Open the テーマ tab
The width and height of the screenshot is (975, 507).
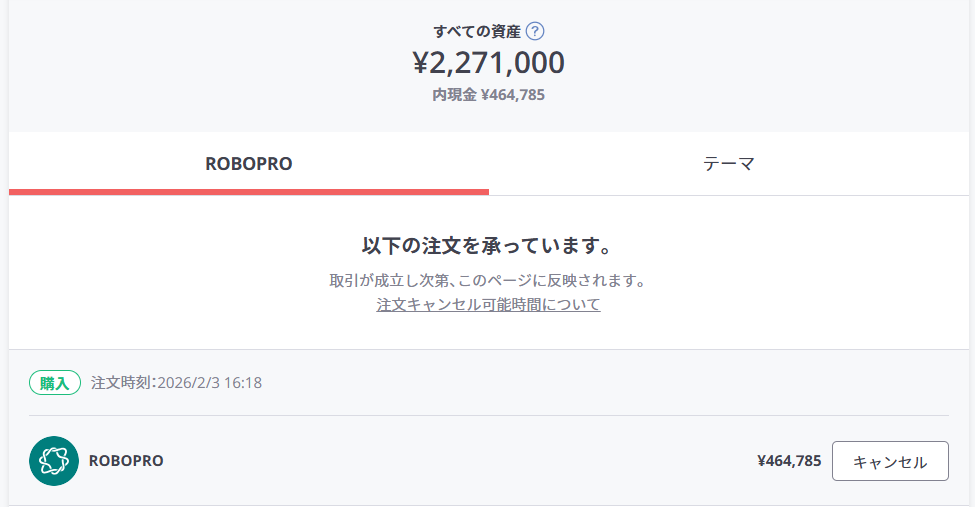pos(729,163)
